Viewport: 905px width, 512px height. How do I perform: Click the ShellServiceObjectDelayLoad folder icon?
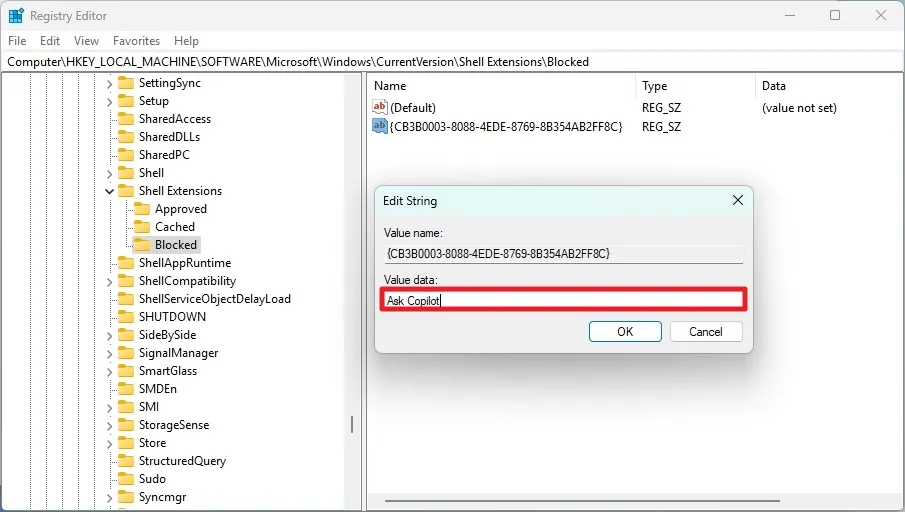[x=126, y=299]
